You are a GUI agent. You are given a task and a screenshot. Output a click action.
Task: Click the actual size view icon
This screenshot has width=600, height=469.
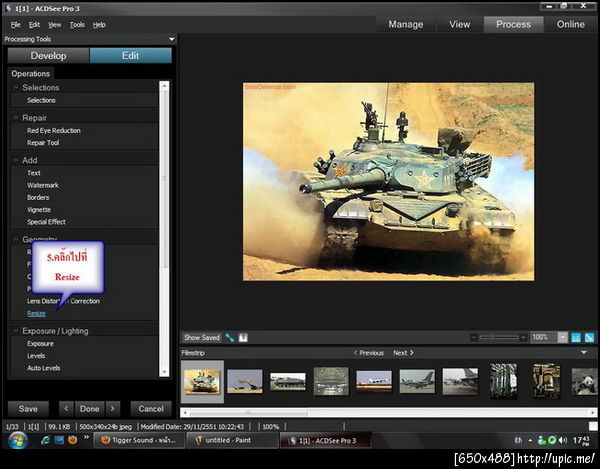coord(576,337)
